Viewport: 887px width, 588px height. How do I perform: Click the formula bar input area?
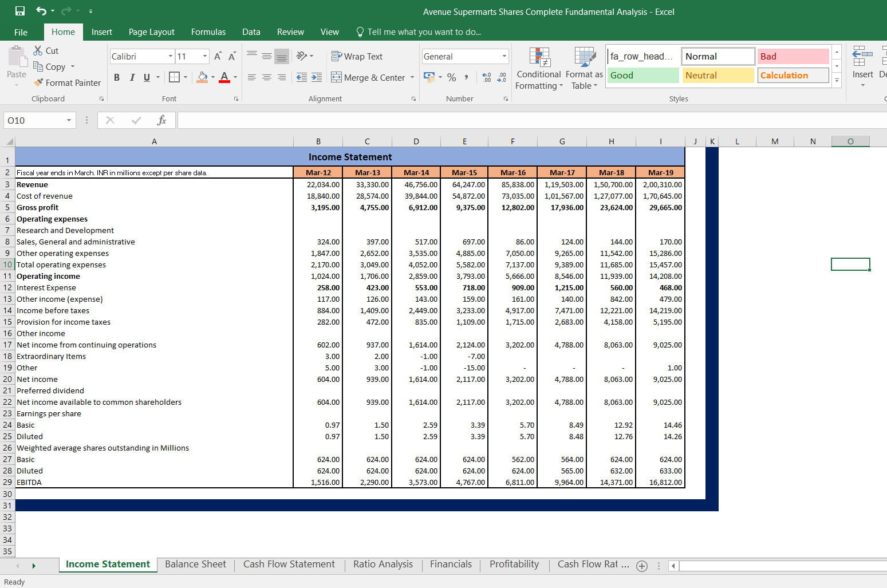click(532, 120)
